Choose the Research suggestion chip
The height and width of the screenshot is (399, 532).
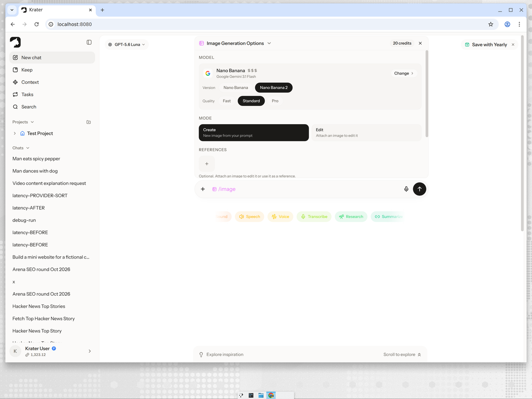pos(351,217)
